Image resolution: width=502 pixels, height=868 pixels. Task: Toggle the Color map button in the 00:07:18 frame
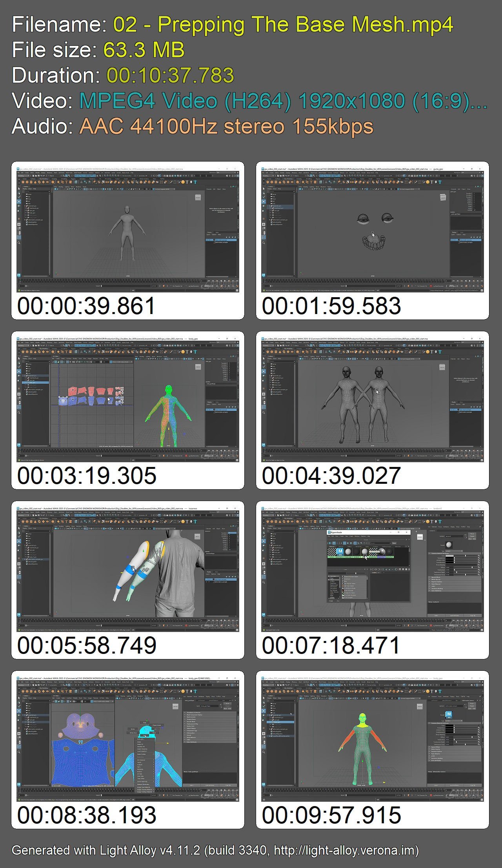(x=479, y=556)
